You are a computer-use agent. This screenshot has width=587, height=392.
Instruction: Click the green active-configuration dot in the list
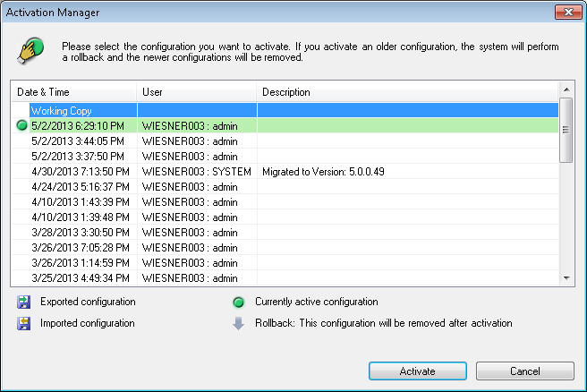point(22,125)
